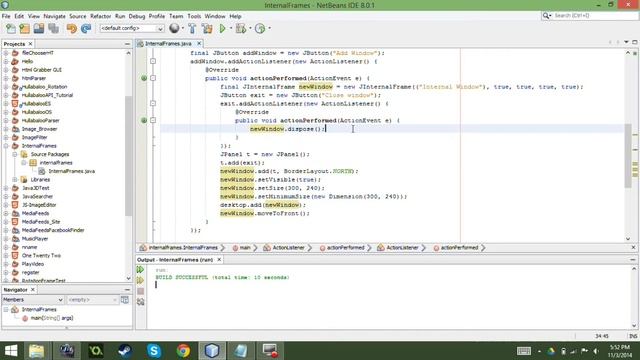Click the second re-run icon in Output panel
The width and height of the screenshot is (640, 360).
[x=140, y=280]
